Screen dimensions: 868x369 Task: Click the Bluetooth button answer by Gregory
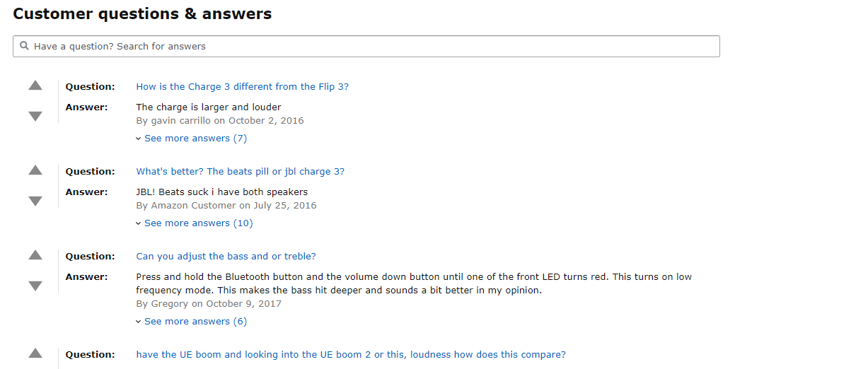(x=414, y=283)
